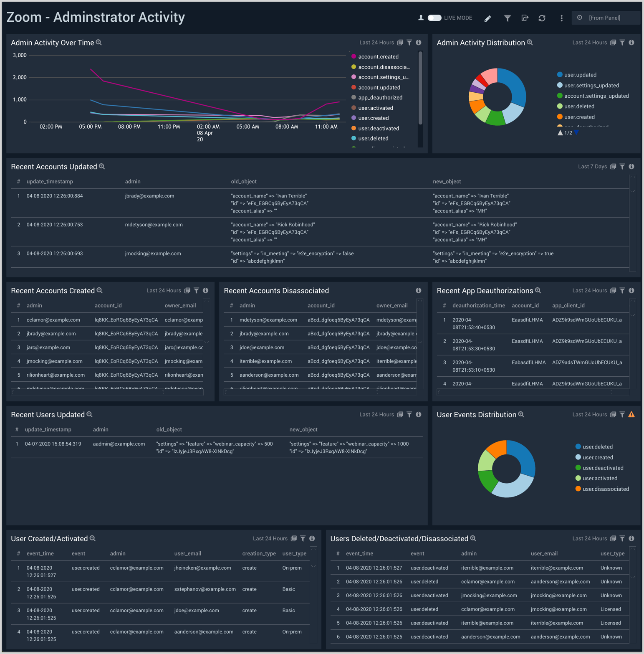
Task: Click the warning icon on User Events Distribution
Action: coord(631,414)
